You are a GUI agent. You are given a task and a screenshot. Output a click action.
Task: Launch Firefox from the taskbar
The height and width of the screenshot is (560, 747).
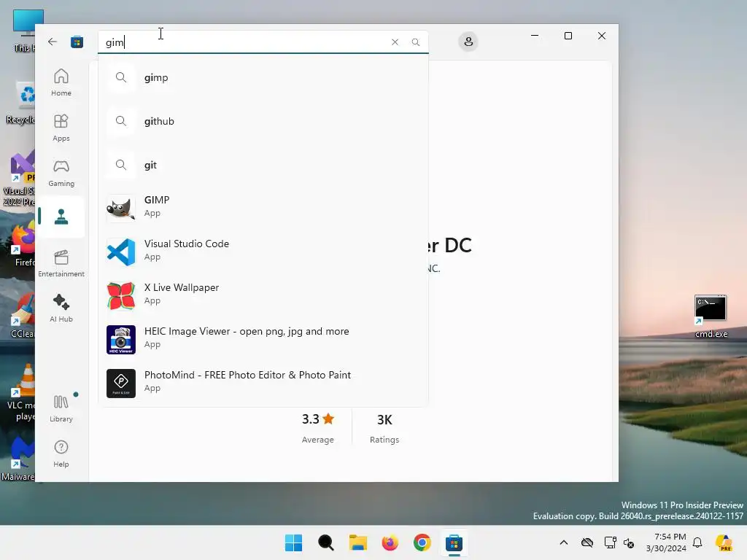coord(390,542)
